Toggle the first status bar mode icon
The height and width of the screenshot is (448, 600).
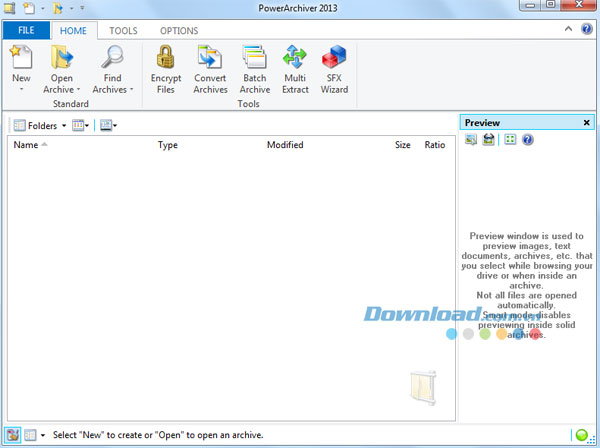pyautogui.click(x=12, y=435)
